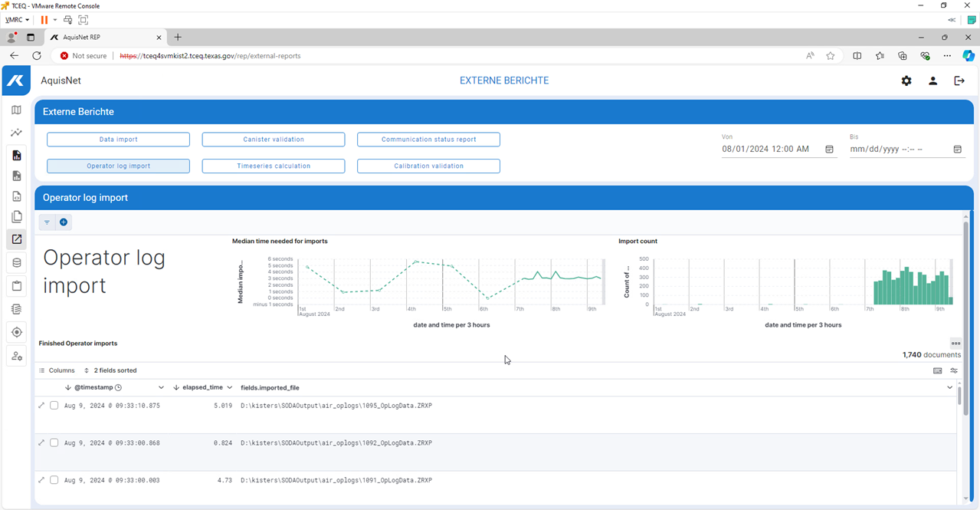The image size is (980, 510).
Task: Click the database icon in sidebar
Action: click(x=16, y=263)
